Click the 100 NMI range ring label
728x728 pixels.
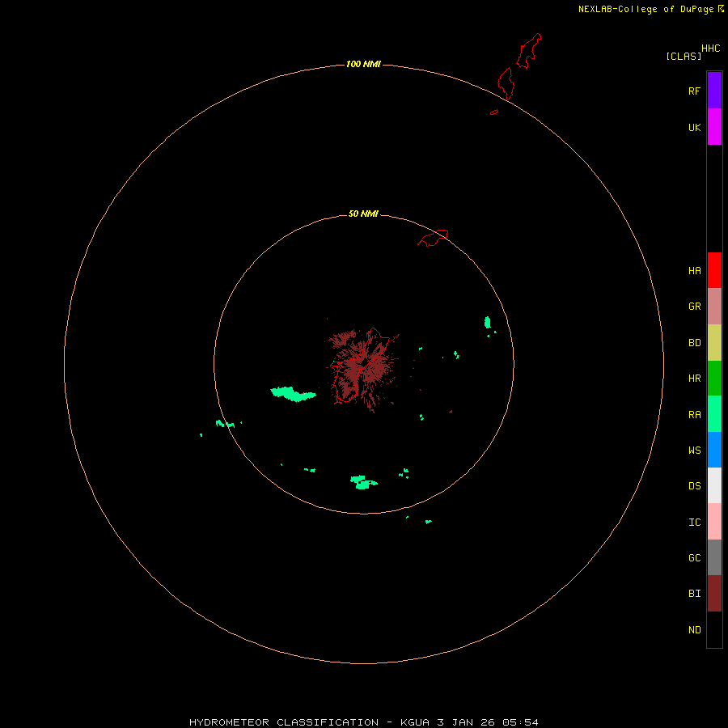(x=363, y=64)
